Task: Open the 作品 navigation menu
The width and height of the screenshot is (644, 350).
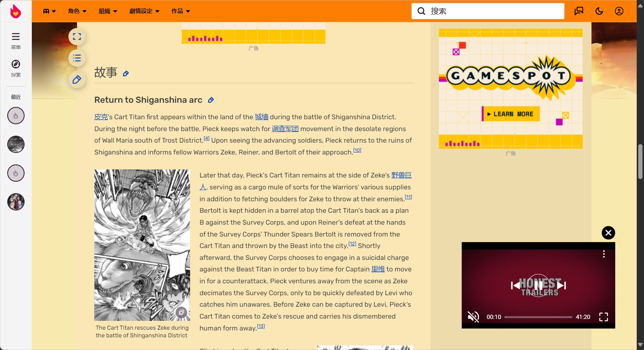Action: 181,11
